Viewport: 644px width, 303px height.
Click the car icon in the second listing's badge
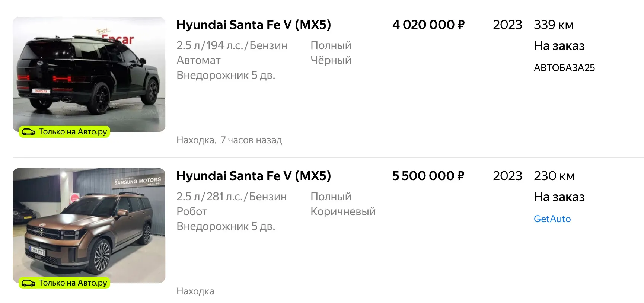pos(28,283)
